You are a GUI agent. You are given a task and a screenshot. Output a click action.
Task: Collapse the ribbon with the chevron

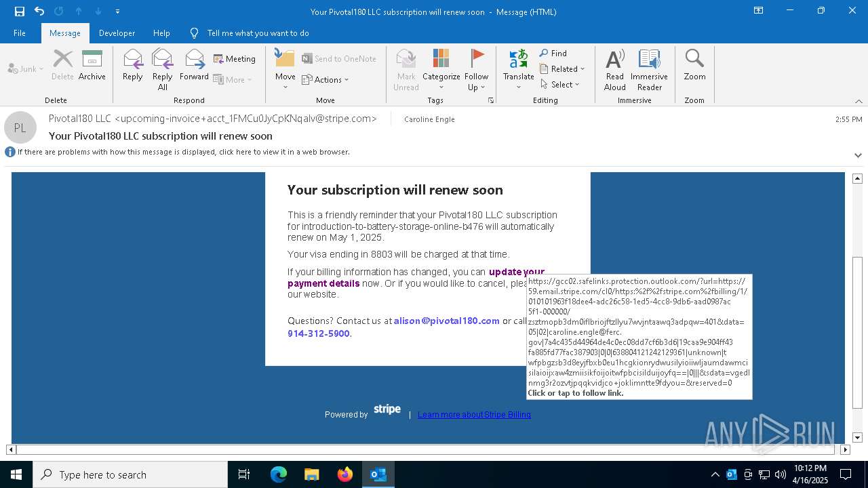tap(859, 101)
